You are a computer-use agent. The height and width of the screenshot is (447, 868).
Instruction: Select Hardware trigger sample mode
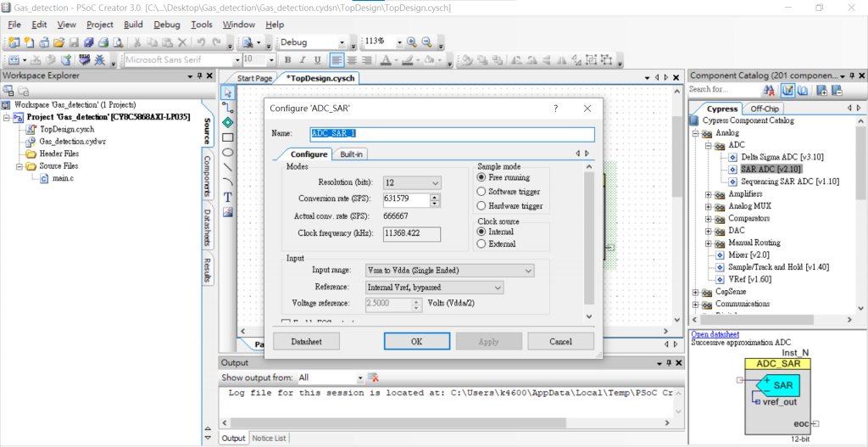click(481, 205)
